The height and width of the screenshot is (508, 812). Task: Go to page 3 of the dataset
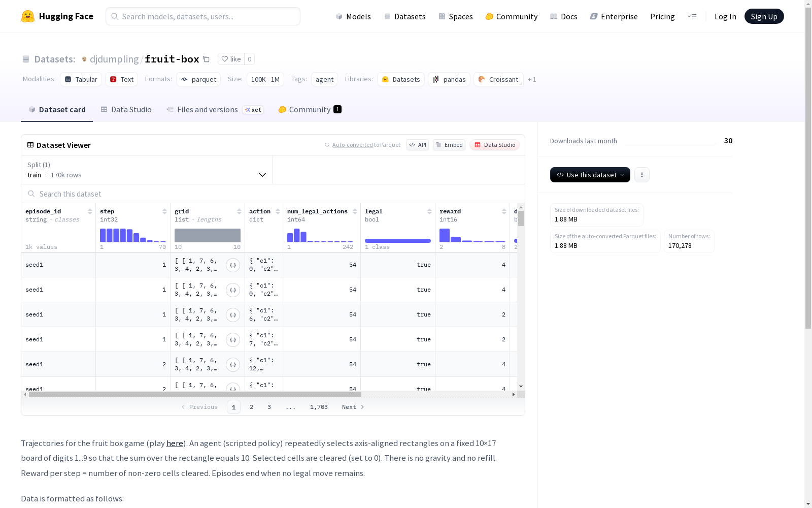tap(269, 407)
